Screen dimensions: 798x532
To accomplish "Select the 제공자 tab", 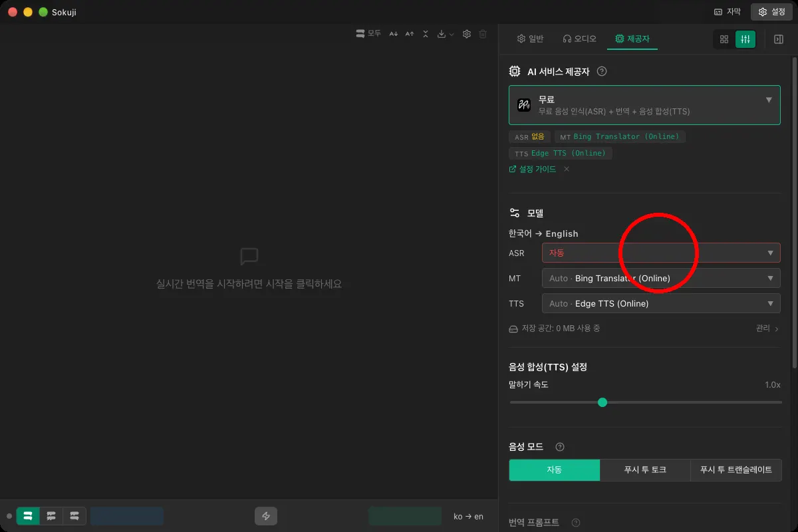I will (632, 39).
